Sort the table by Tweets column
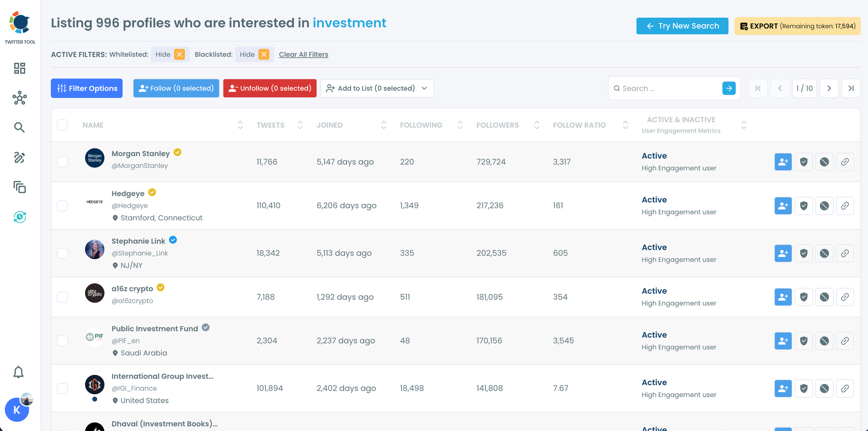 click(300, 125)
